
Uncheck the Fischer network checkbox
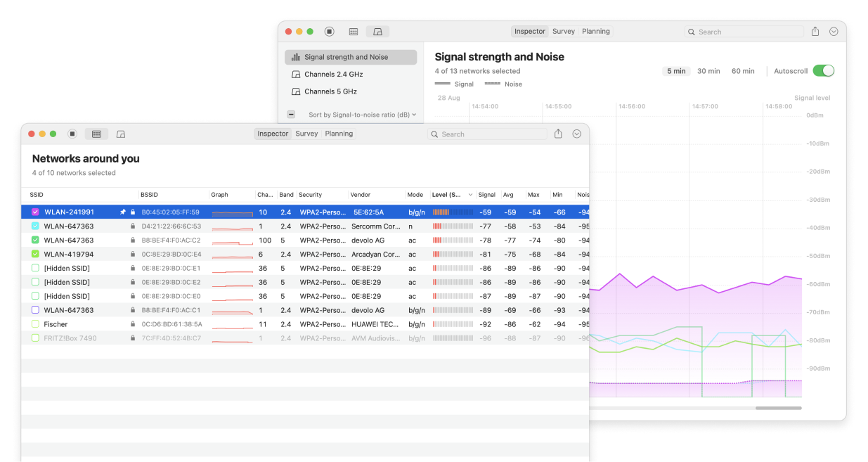[x=35, y=323]
